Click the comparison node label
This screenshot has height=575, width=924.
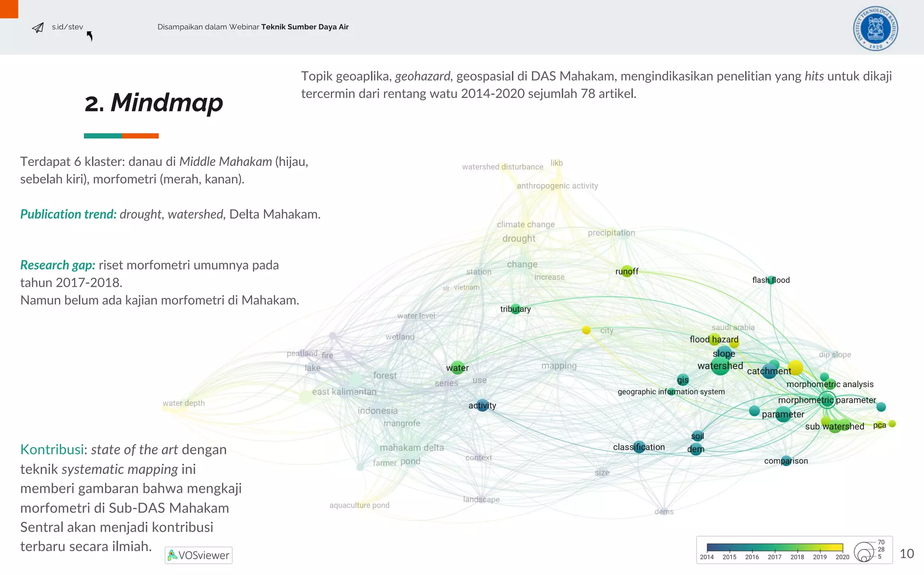pyautogui.click(x=786, y=460)
